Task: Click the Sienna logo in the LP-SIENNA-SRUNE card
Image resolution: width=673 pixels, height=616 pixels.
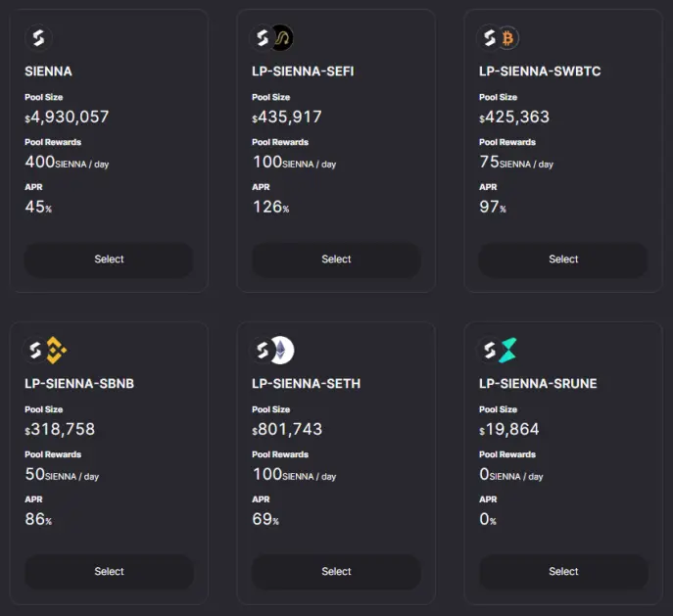Action: pos(489,350)
